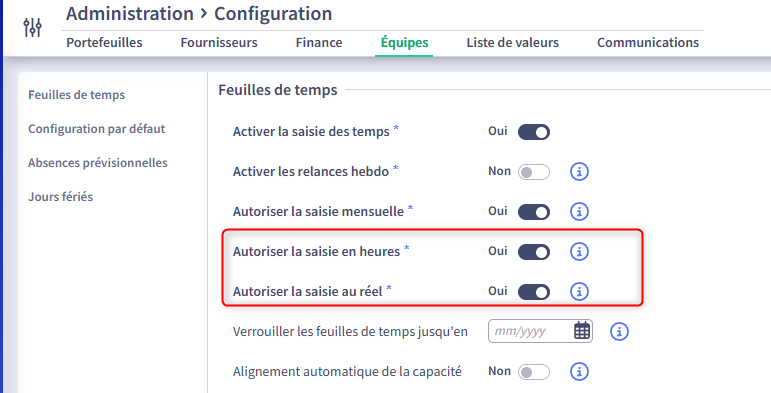
Task: Go to the Portefeuilles tab
Action: point(104,43)
